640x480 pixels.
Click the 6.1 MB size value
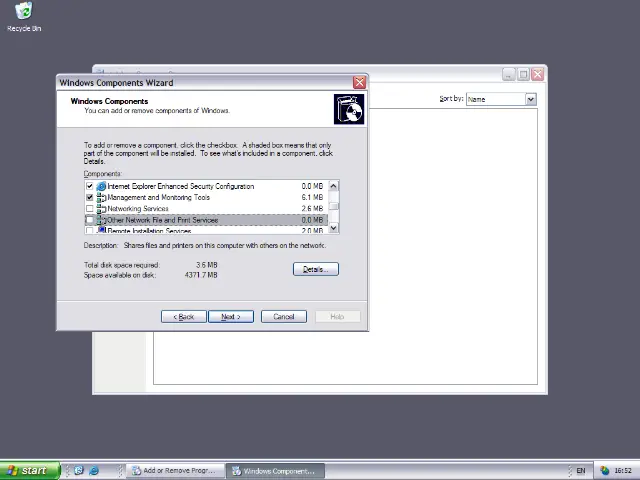click(312, 198)
